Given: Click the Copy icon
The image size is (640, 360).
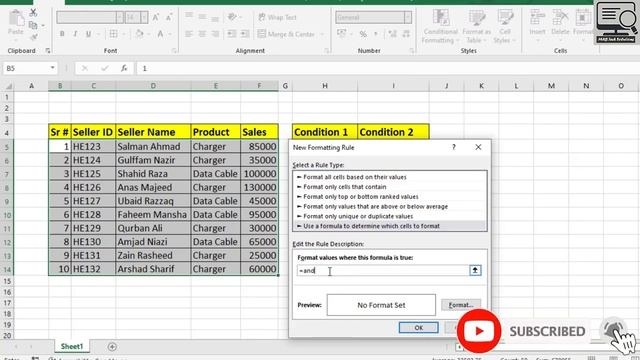Looking at the screenshot, I should 33,25.
